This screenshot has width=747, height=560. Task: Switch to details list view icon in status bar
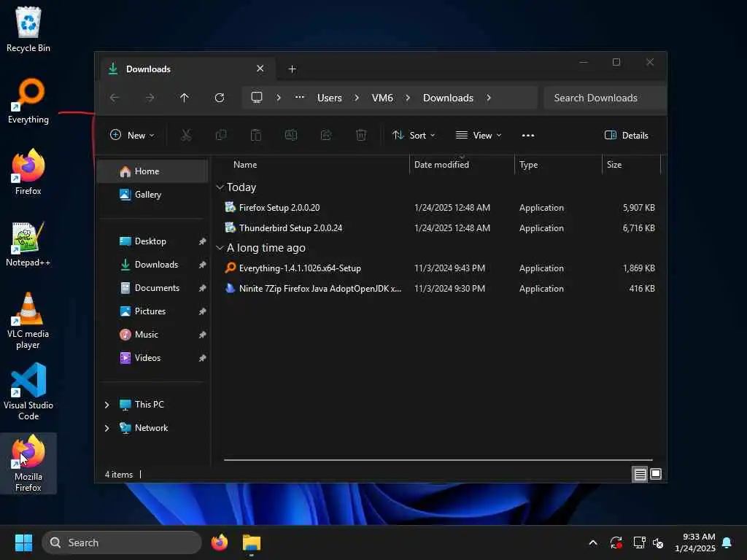640,474
